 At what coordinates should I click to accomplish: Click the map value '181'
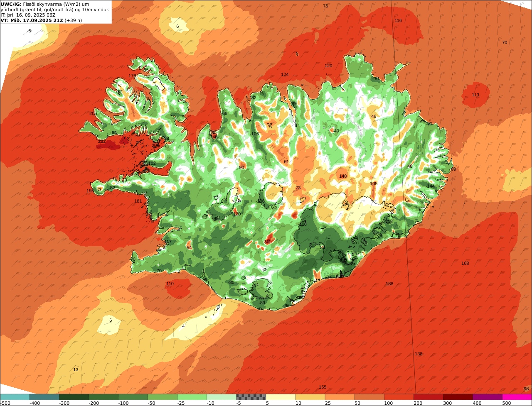138,201
